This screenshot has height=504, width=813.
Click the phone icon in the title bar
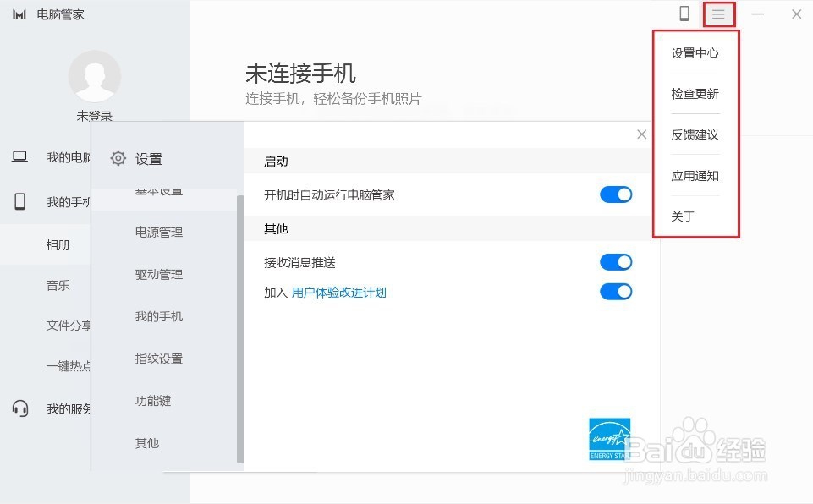pos(686,14)
